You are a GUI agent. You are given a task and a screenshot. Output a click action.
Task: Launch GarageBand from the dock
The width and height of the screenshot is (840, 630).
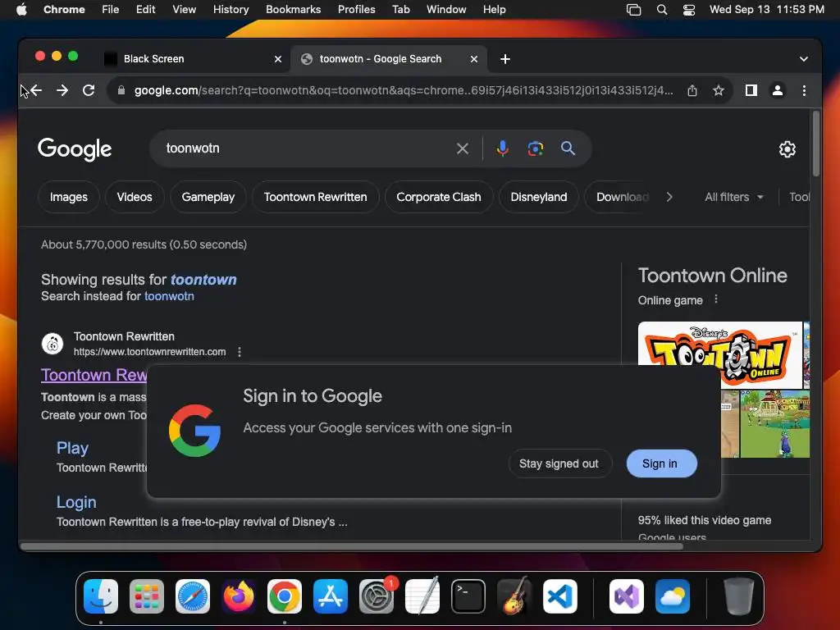pyautogui.click(x=514, y=596)
